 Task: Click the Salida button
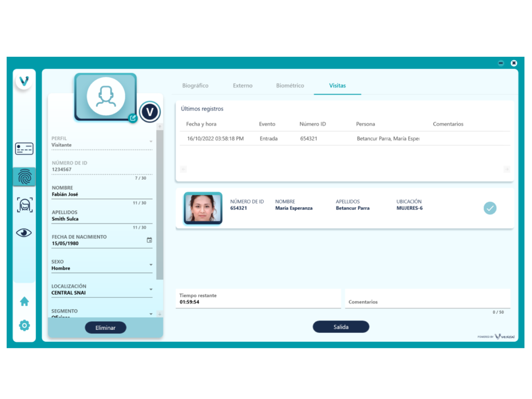(341, 327)
